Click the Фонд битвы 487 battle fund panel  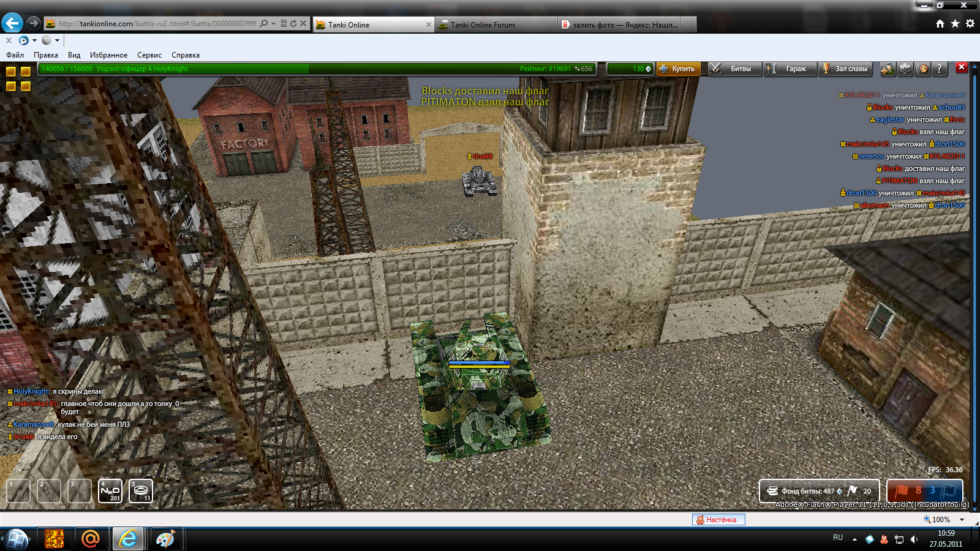(820, 491)
